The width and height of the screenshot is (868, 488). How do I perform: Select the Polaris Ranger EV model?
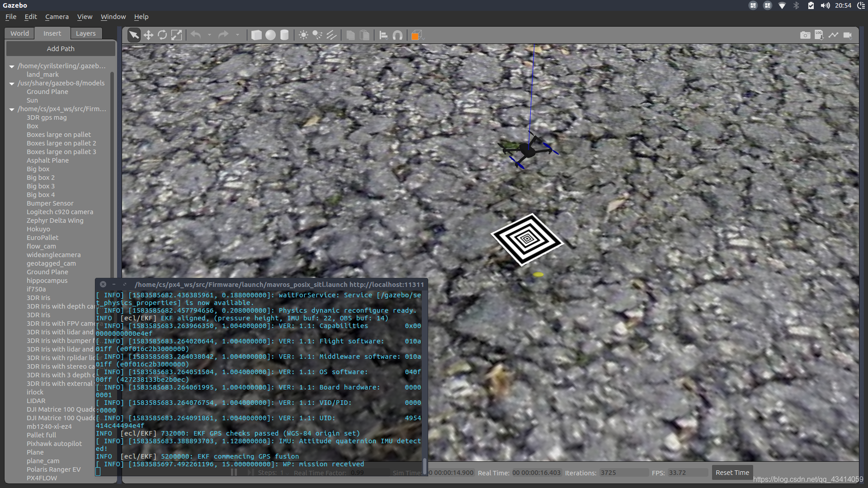[x=53, y=469]
